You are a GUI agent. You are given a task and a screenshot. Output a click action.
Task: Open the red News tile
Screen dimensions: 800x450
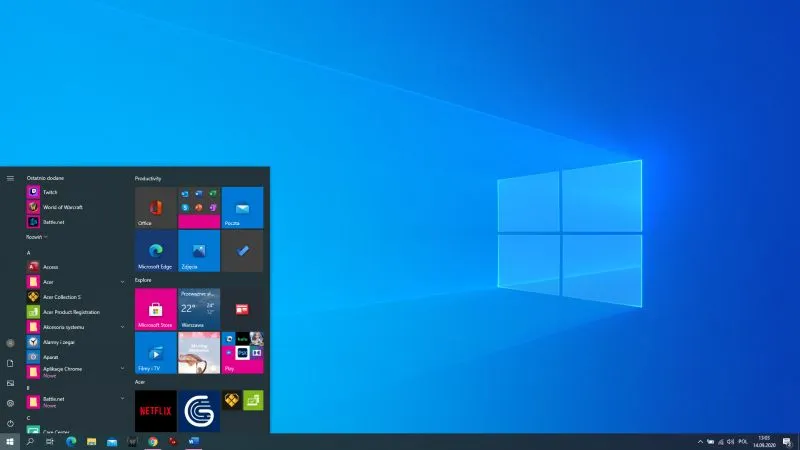coord(242,309)
